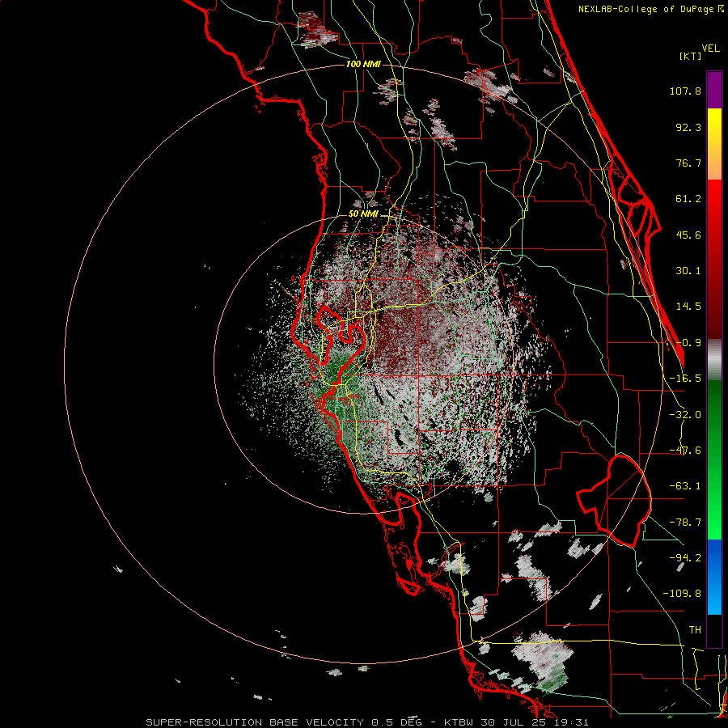The width and height of the screenshot is (728, 728).
Task: Click the '100 NMI' range ring label
Action: (x=363, y=64)
